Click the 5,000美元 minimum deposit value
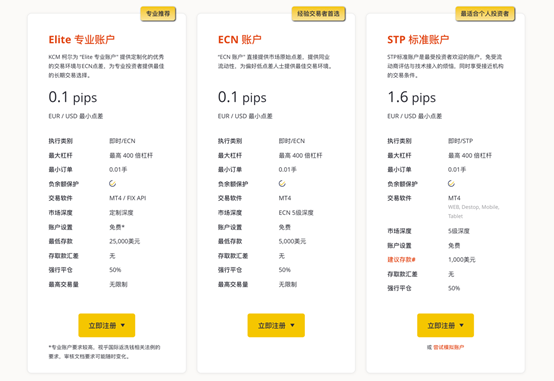The image size is (554, 381). point(292,241)
